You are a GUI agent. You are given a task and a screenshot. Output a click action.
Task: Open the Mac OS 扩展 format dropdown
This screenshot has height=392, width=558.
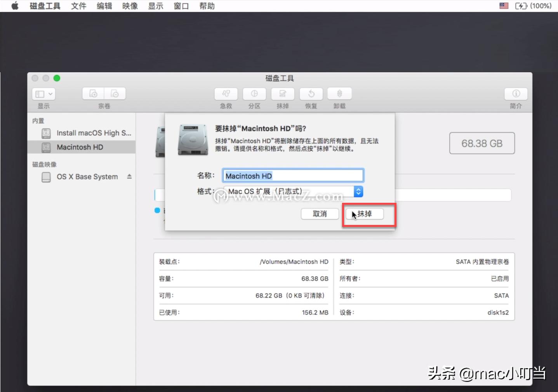tap(358, 191)
